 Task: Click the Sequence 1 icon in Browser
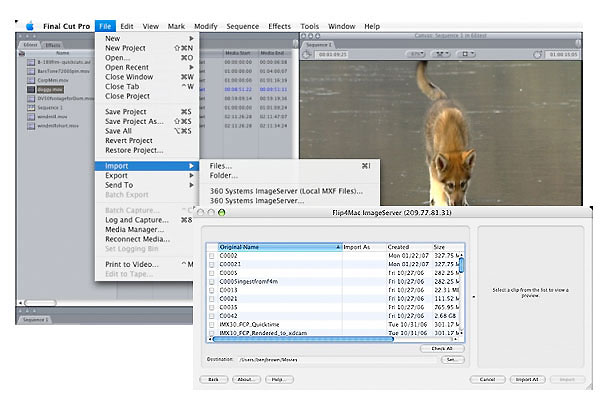point(31,108)
